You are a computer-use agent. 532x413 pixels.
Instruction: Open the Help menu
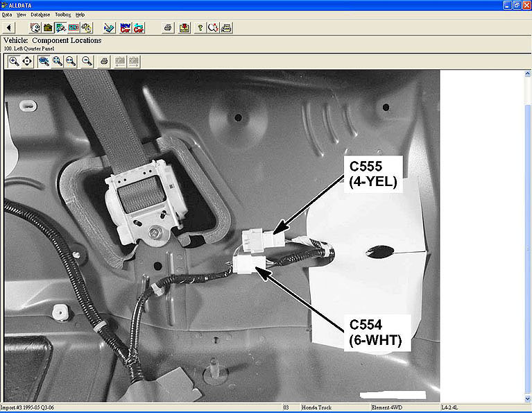[x=80, y=14]
